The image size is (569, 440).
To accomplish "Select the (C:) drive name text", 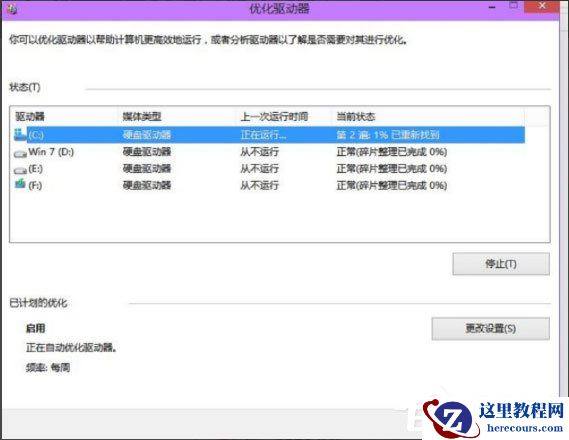I will (36, 135).
